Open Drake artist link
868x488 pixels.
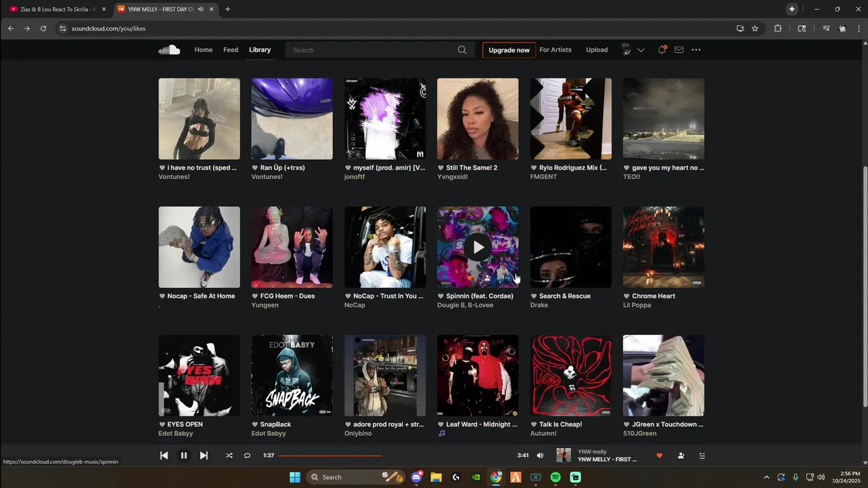point(539,305)
